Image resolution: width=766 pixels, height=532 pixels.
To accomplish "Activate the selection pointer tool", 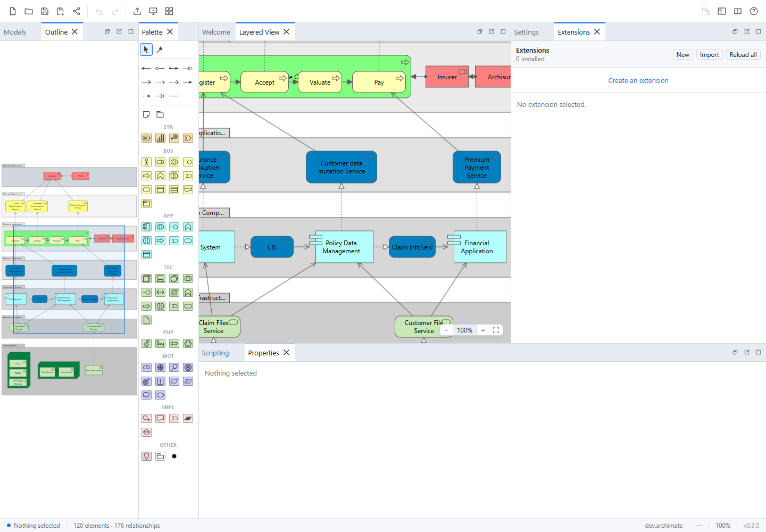I will (x=146, y=49).
